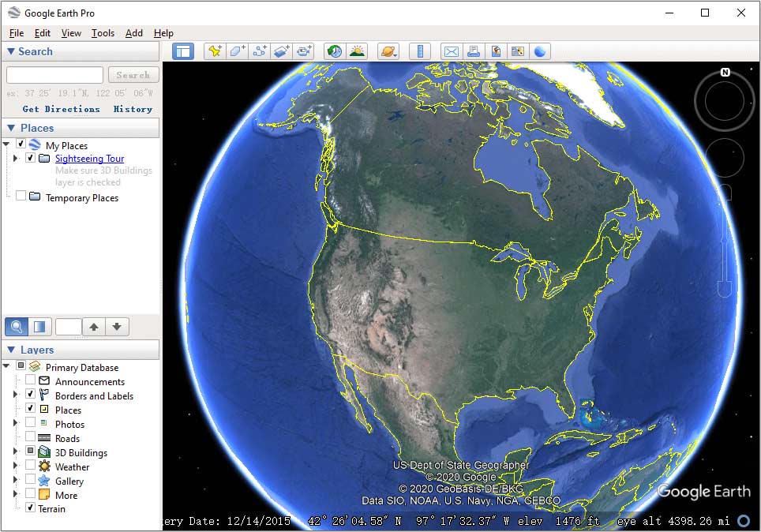Select the More layer item
The height and width of the screenshot is (532, 761).
[66, 495]
